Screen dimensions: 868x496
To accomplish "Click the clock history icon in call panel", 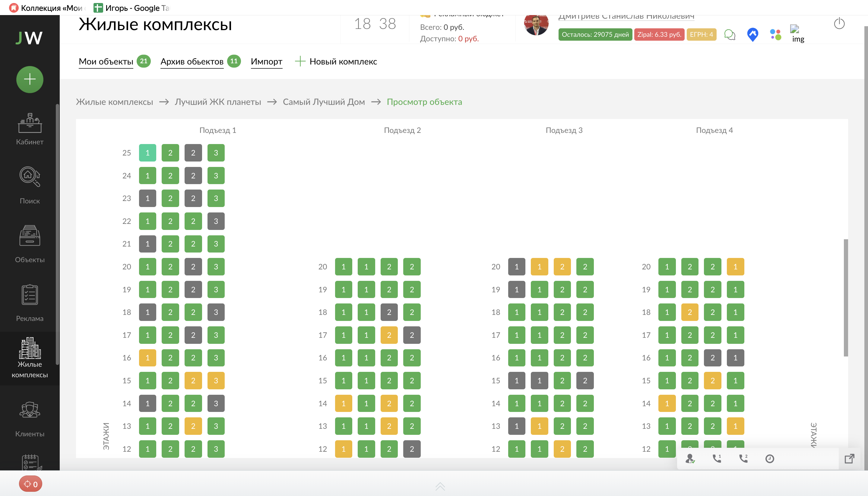I will tap(769, 459).
